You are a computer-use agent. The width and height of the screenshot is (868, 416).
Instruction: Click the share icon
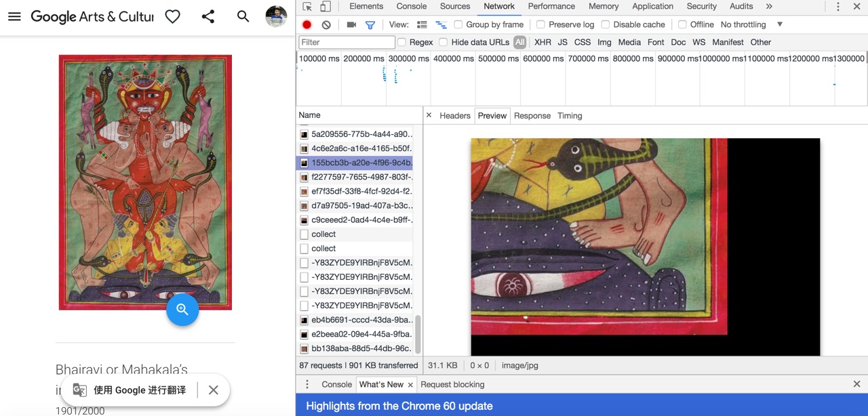208,16
